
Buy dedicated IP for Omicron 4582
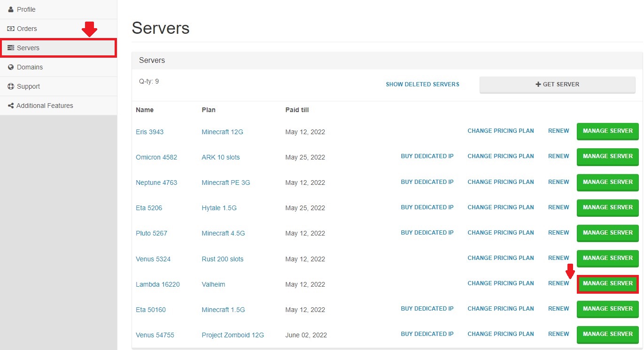click(427, 156)
